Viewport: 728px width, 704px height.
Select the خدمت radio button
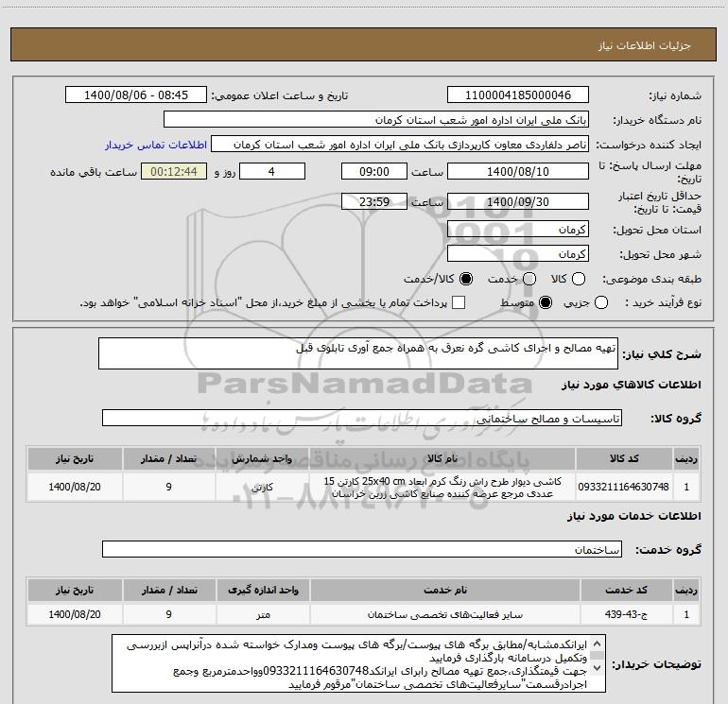[x=529, y=279]
